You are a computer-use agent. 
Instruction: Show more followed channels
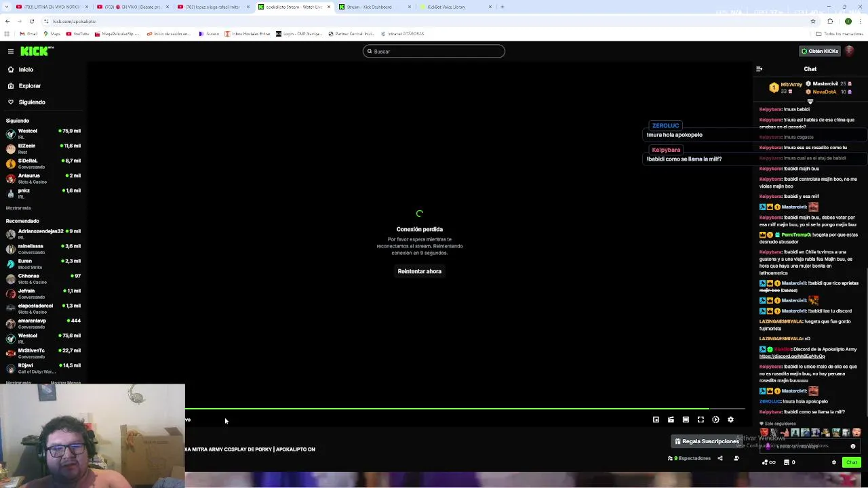18,208
